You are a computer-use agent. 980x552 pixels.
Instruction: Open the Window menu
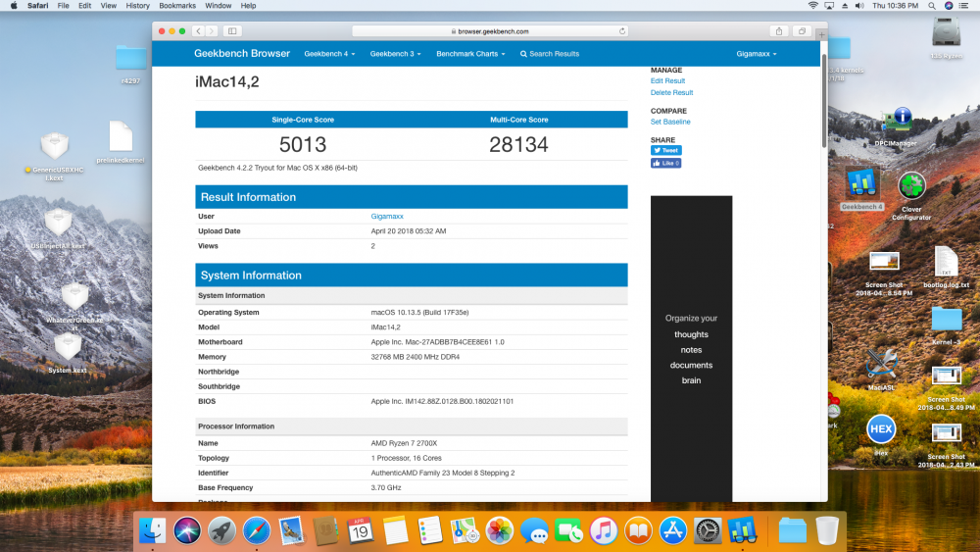(x=219, y=6)
